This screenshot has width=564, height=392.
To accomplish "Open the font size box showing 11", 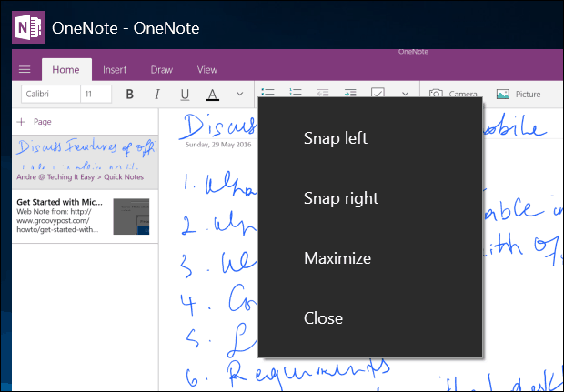I will click(96, 95).
